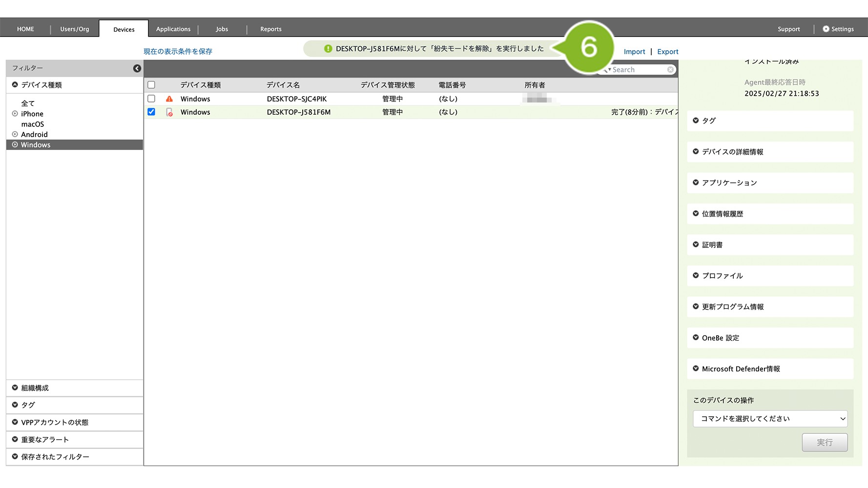Expand the プロファイル section

point(770,276)
